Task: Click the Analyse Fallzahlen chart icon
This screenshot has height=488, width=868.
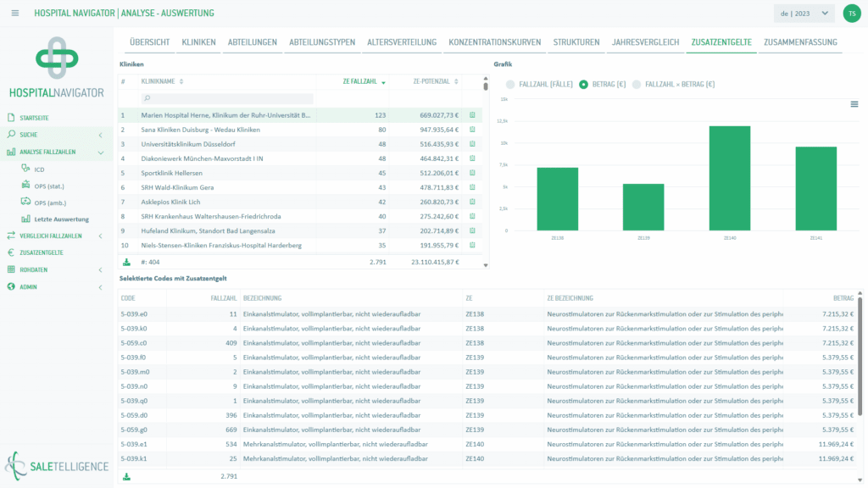Action: point(11,152)
